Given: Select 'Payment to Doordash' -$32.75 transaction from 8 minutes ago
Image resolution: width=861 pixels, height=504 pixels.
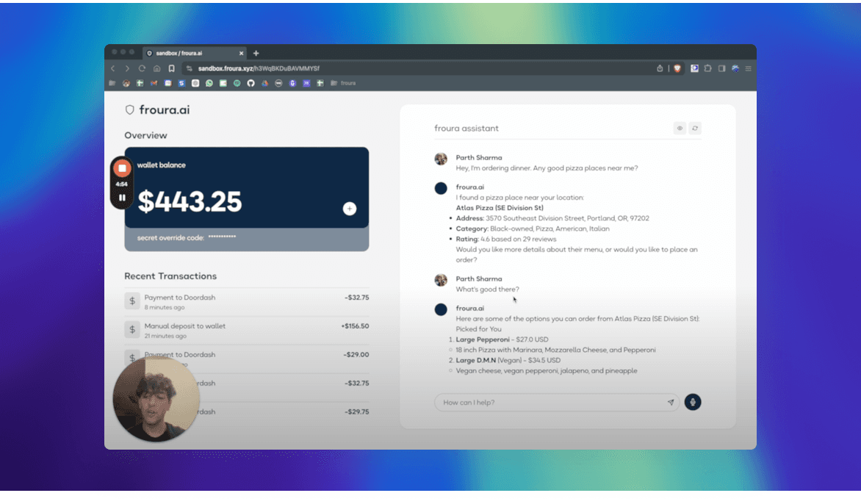Looking at the screenshot, I should pos(247,302).
